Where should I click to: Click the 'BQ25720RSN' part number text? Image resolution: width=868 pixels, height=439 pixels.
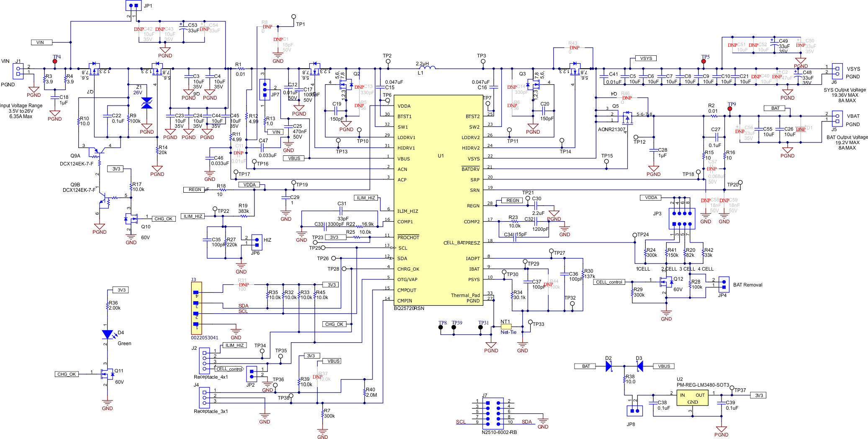[x=409, y=308]
